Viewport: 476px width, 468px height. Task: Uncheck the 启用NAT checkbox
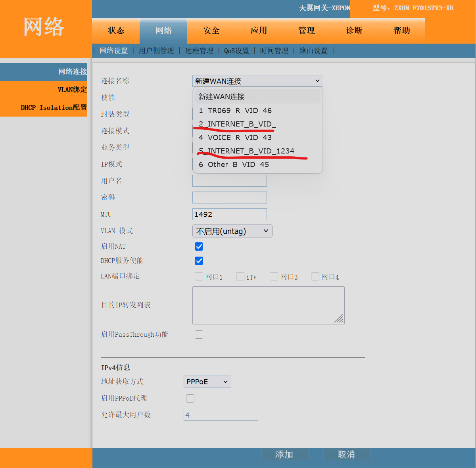click(x=199, y=247)
